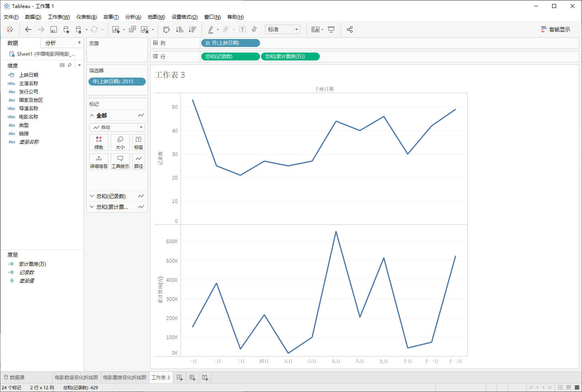Viewport: 582px width, 392px height.
Task: Click the 总和(累计票房(万)) row pill
Action: point(290,57)
